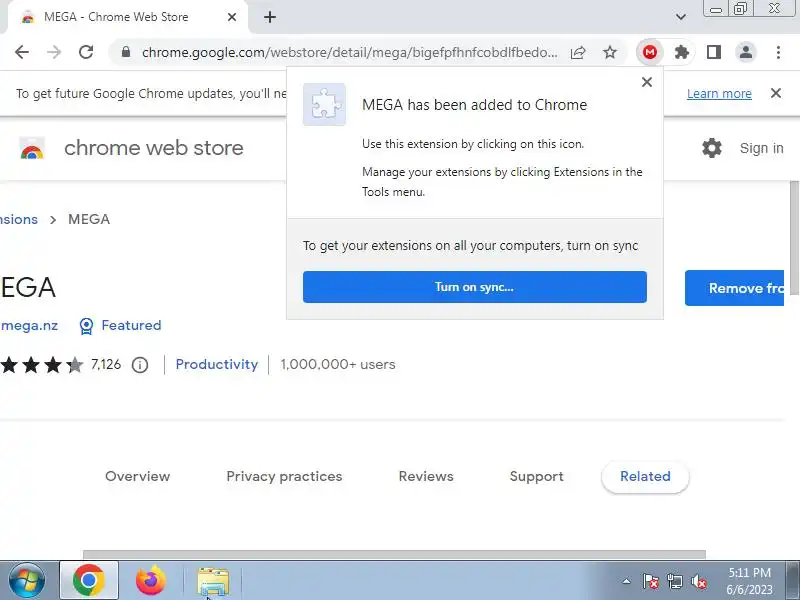Toggle the Chrome side panel
Image resolution: width=800 pixels, height=600 pixels.
coord(714,52)
